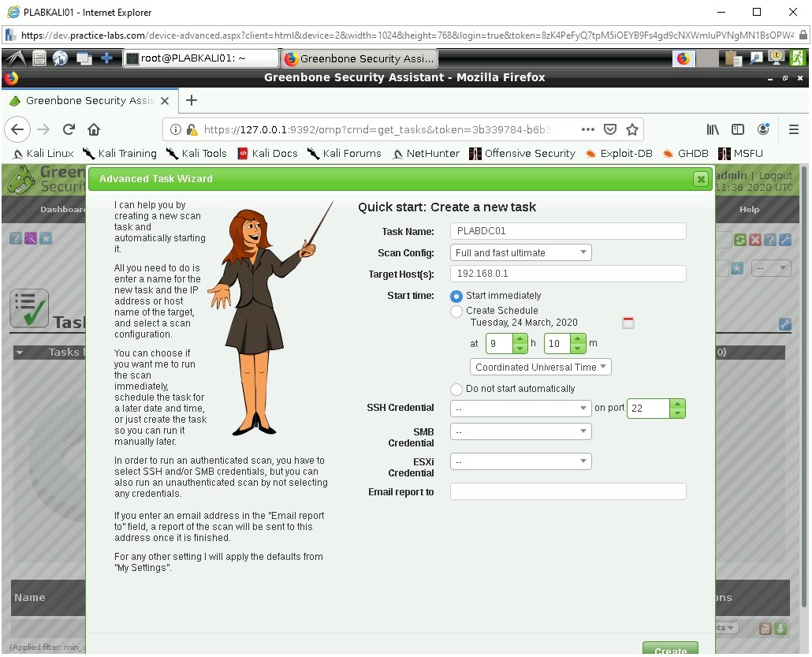Open the calendar picker next to the schedule date
Screen dimensions: 812x657
628,323
